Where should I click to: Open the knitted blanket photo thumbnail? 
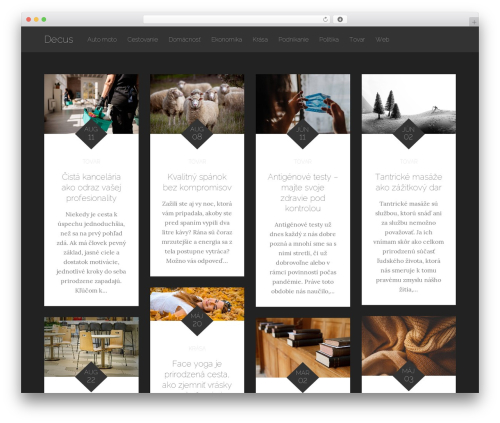click(x=409, y=346)
